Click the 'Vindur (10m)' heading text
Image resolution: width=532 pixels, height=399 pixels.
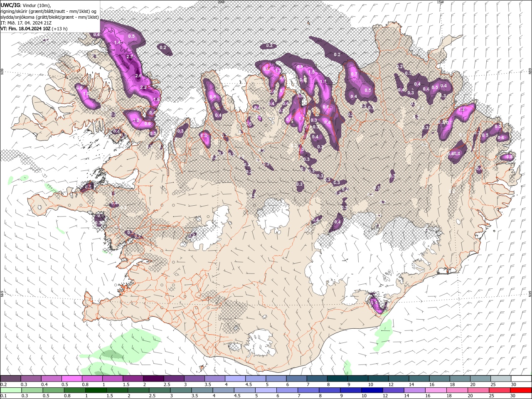37,5
